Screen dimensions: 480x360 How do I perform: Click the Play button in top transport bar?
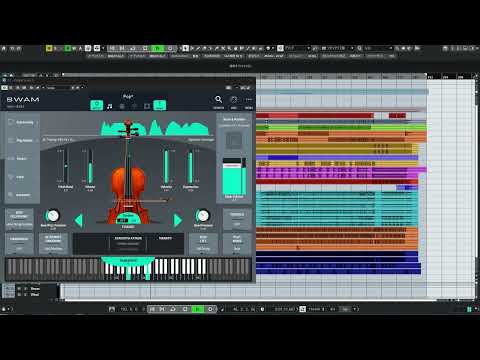point(157,49)
